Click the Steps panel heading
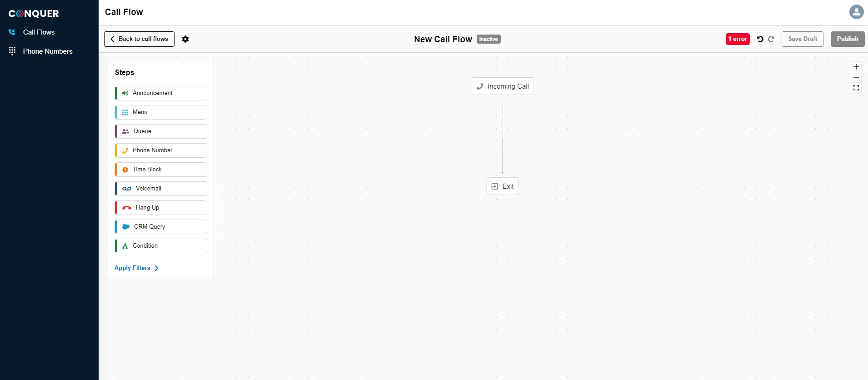The image size is (868, 380). pyautogui.click(x=125, y=73)
